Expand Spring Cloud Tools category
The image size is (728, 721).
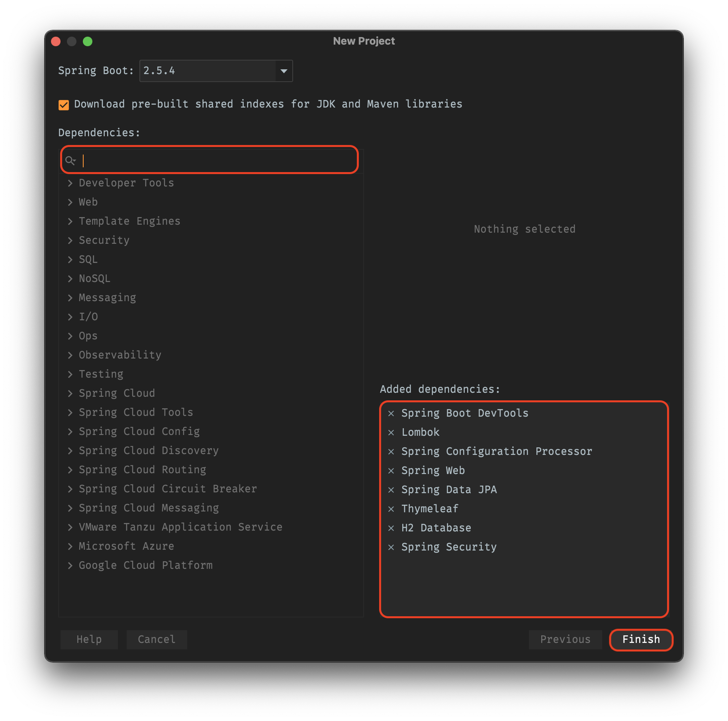coord(70,413)
